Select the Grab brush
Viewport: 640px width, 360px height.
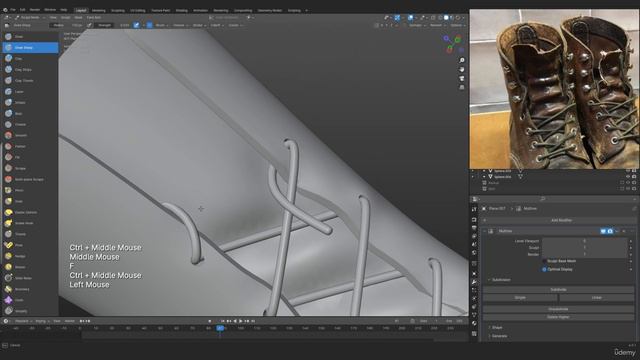tap(31, 201)
